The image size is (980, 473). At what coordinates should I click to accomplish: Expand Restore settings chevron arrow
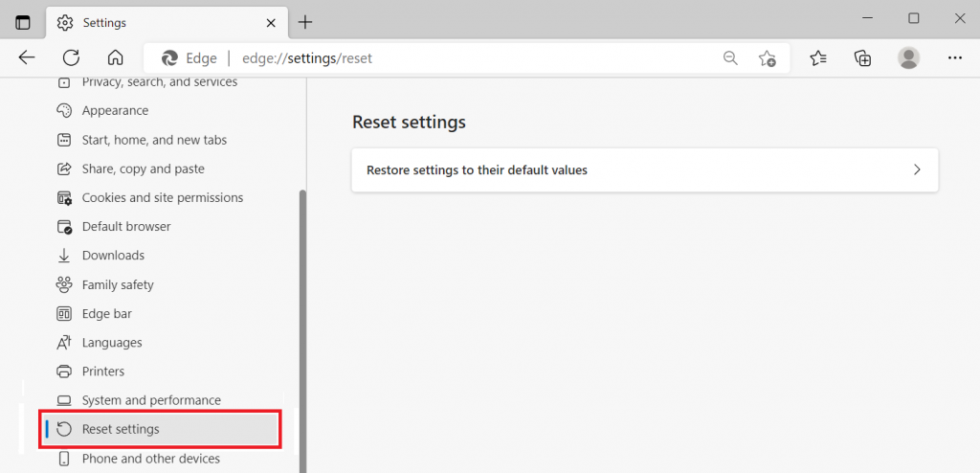pos(916,170)
